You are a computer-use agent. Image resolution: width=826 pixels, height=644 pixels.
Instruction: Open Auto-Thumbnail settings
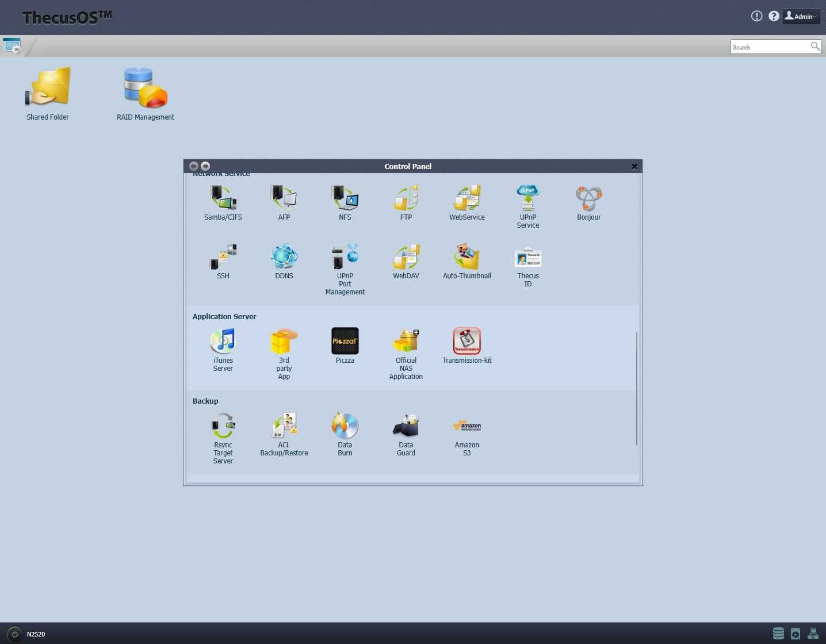(467, 261)
